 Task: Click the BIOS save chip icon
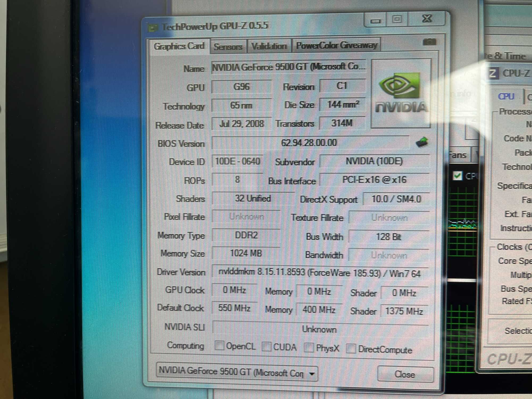pyautogui.click(x=422, y=142)
